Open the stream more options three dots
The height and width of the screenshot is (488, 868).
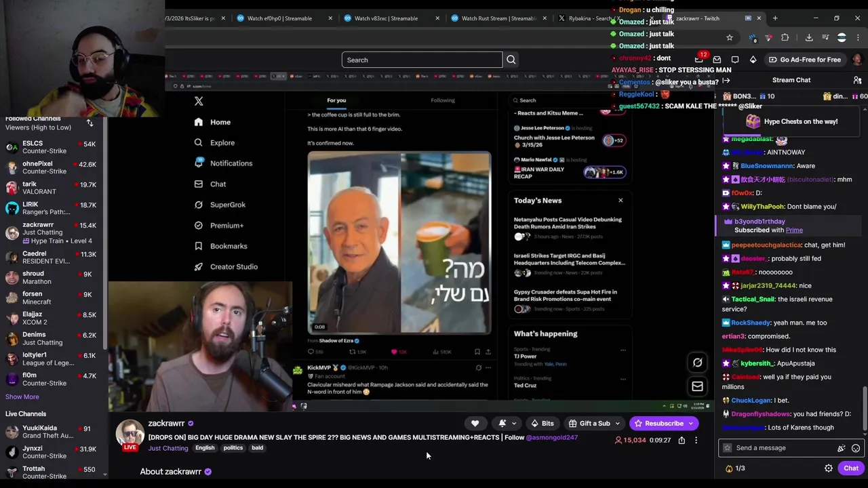click(696, 441)
